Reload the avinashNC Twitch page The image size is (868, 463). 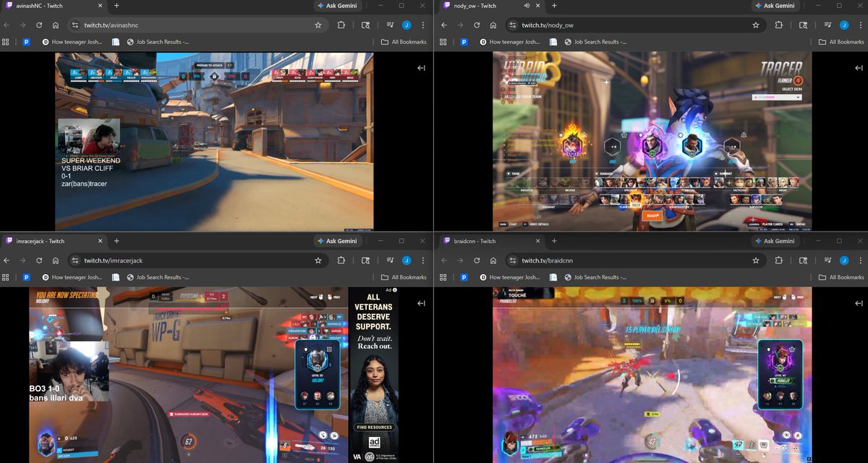click(39, 25)
